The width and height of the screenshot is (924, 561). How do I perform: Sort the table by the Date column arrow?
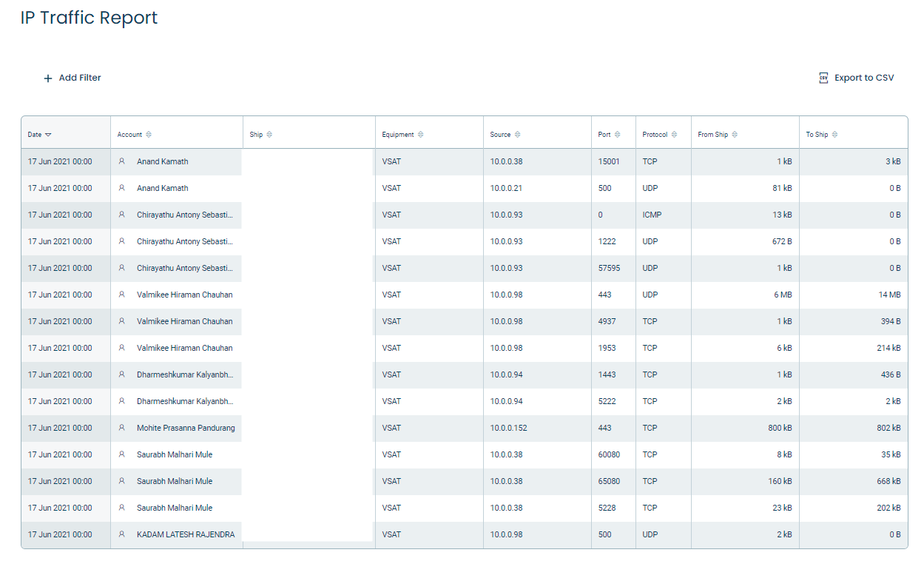[x=48, y=135]
